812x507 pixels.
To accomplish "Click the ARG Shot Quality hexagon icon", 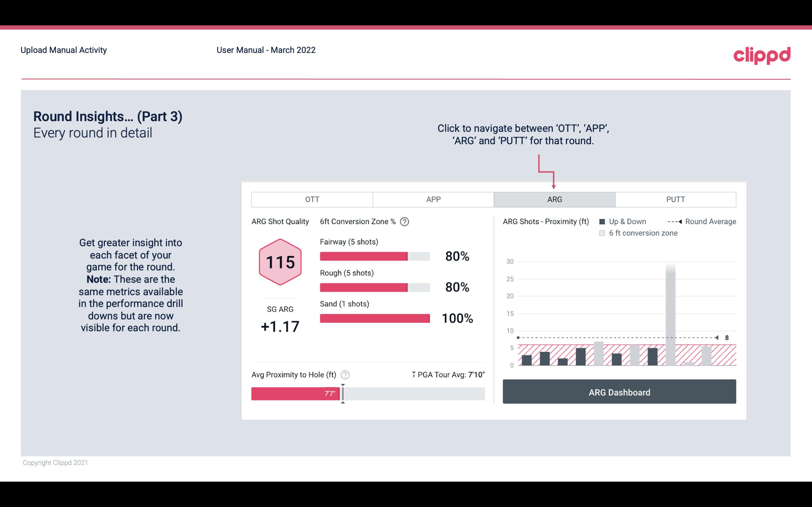I will 280,262.
